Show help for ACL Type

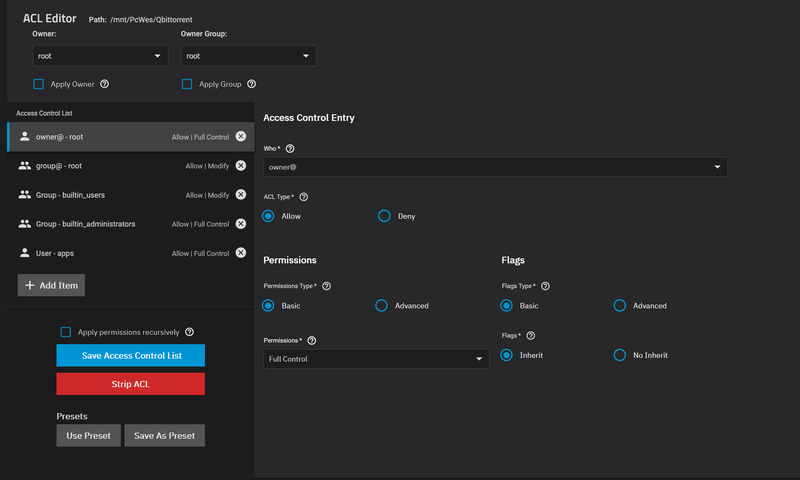[304, 196]
